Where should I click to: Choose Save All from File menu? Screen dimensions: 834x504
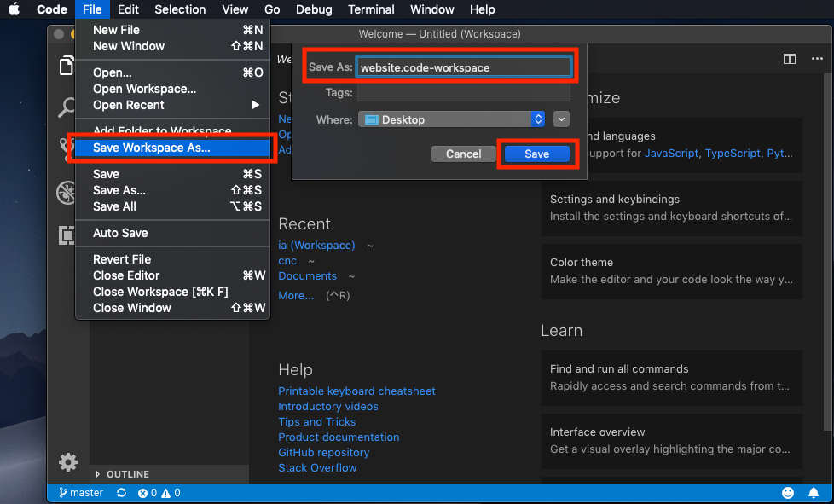(173, 206)
